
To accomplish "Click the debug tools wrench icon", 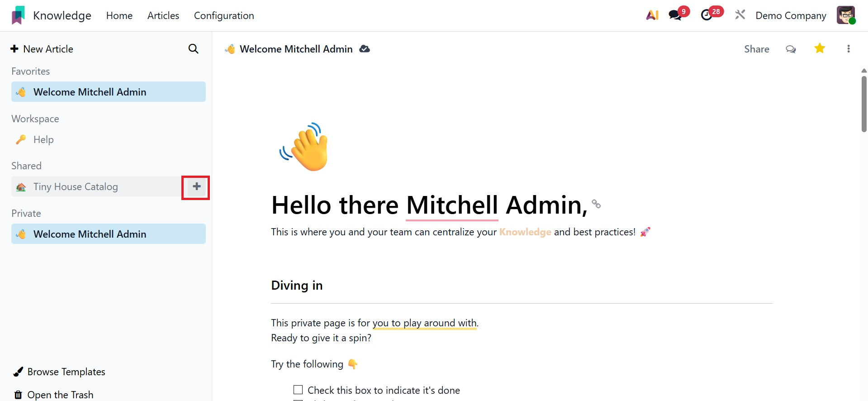I will click(x=740, y=15).
